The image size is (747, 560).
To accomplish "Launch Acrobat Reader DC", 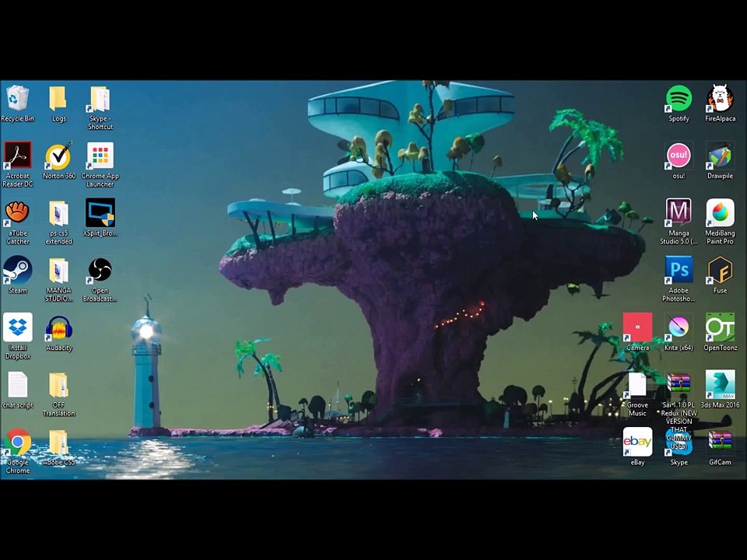I will click(18, 156).
